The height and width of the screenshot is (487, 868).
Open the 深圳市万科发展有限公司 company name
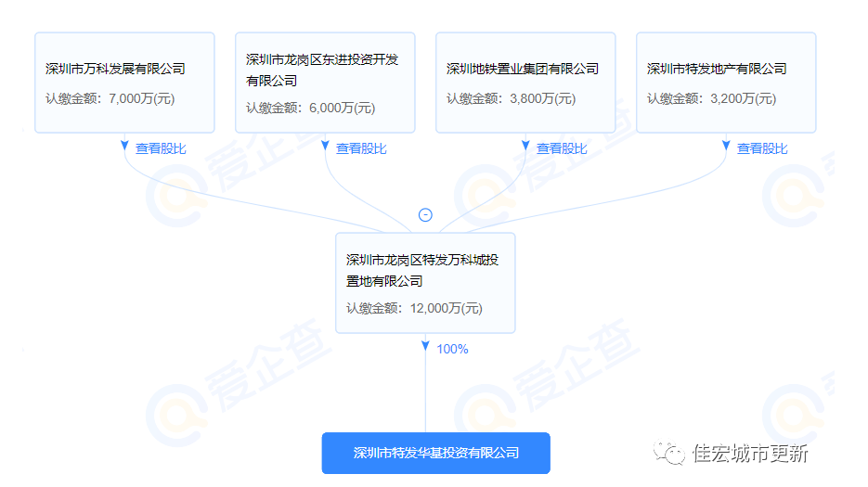pos(115,69)
